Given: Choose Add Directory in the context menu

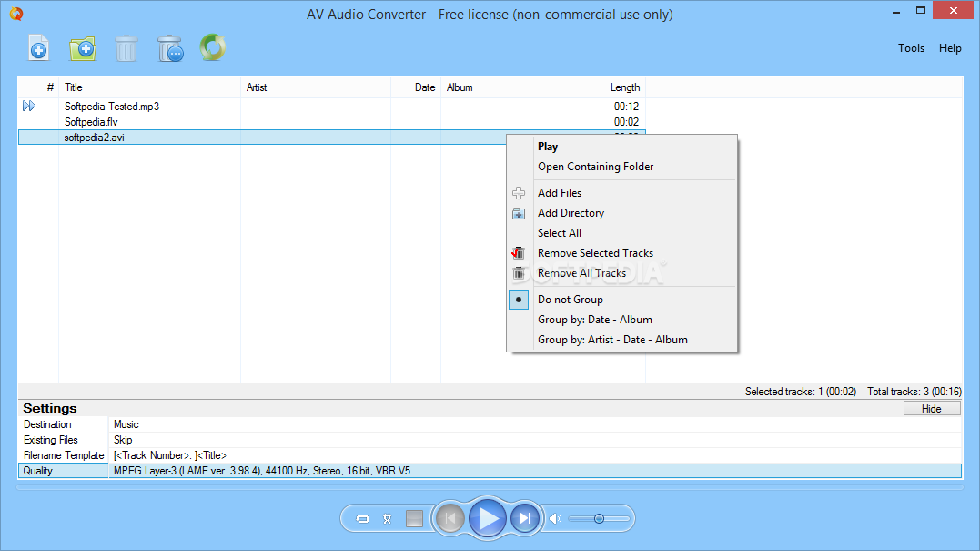Looking at the screenshot, I should tap(571, 212).
